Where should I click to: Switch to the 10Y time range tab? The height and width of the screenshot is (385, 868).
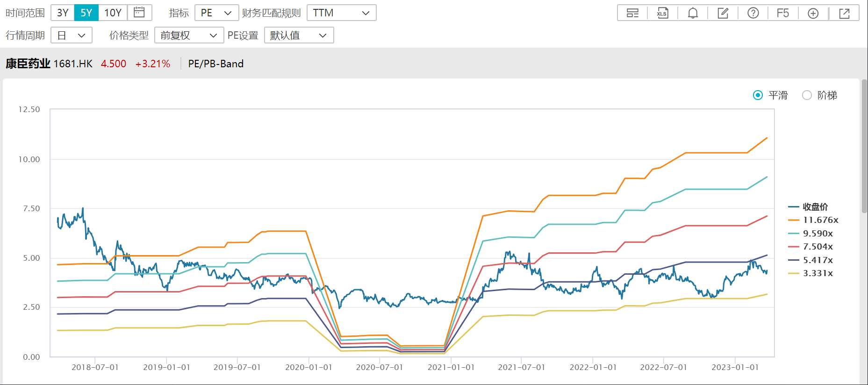point(113,13)
